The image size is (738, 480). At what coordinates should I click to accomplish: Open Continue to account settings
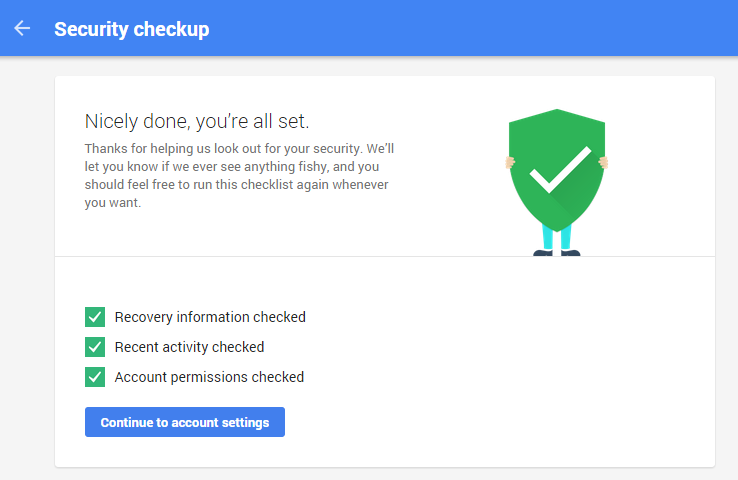[x=185, y=422]
